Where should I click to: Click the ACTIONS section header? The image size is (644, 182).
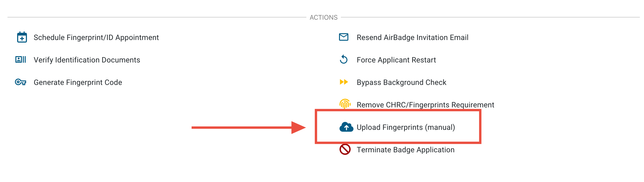pyautogui.click(x=323, y=17)
